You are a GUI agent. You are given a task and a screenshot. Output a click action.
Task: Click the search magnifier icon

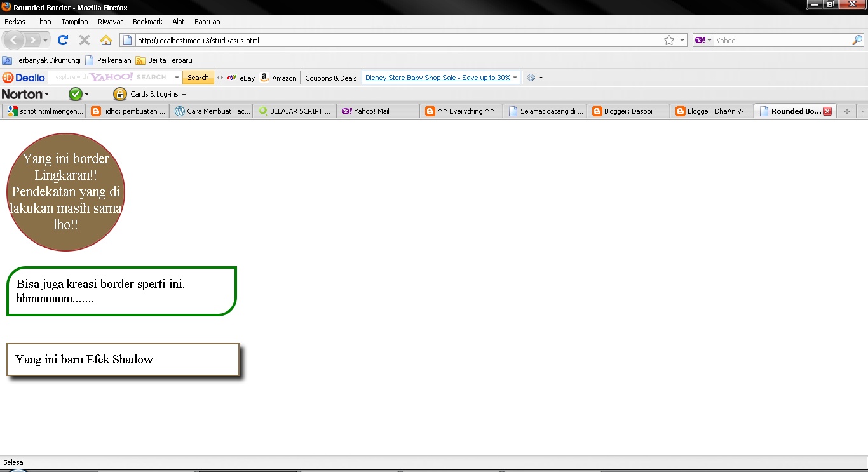[x=857, y=40]
